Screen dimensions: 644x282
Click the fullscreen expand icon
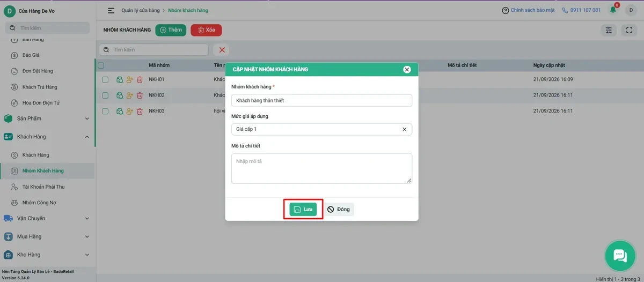(x=629, y=31)
